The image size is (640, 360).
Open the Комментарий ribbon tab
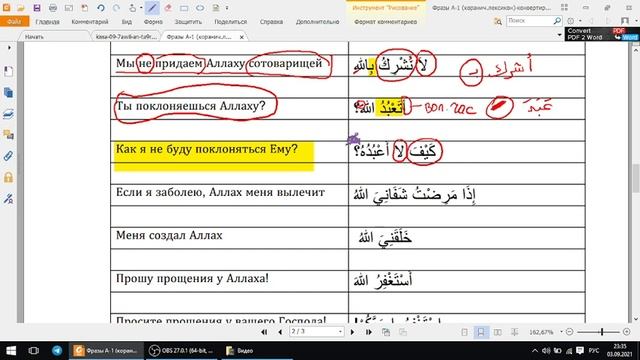90,22
